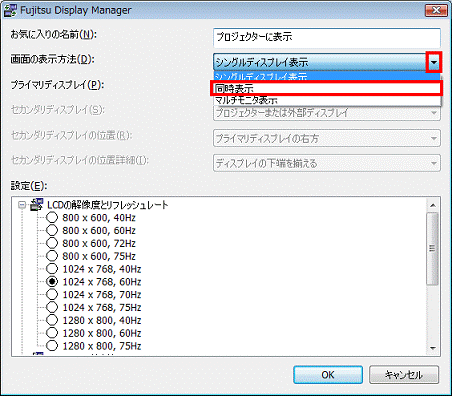Select 800 x 600, 60Hz radio button

52,230
